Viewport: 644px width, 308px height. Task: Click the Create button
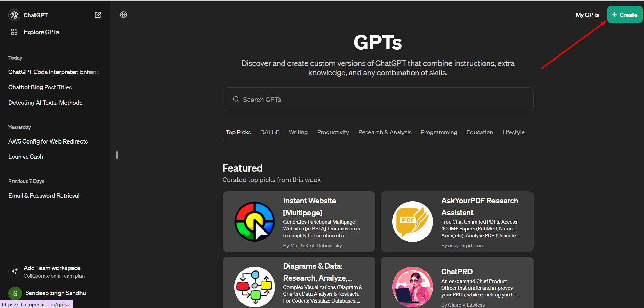pos(625,15)
